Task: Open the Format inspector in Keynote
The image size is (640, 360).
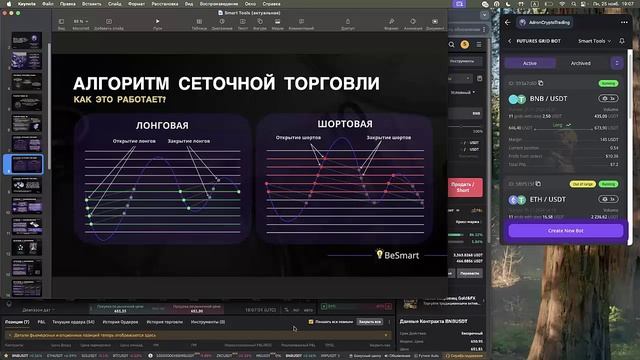Action: click(391, 21)
